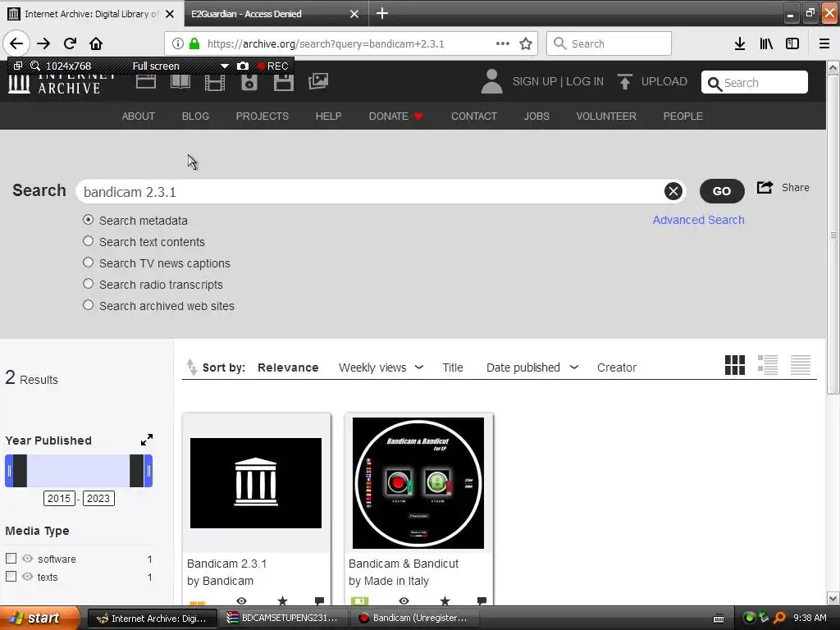The height and width of the screenshot is (630, 840).
Task: Select Search radio transcripts option
Action: [x=89, y=284]
